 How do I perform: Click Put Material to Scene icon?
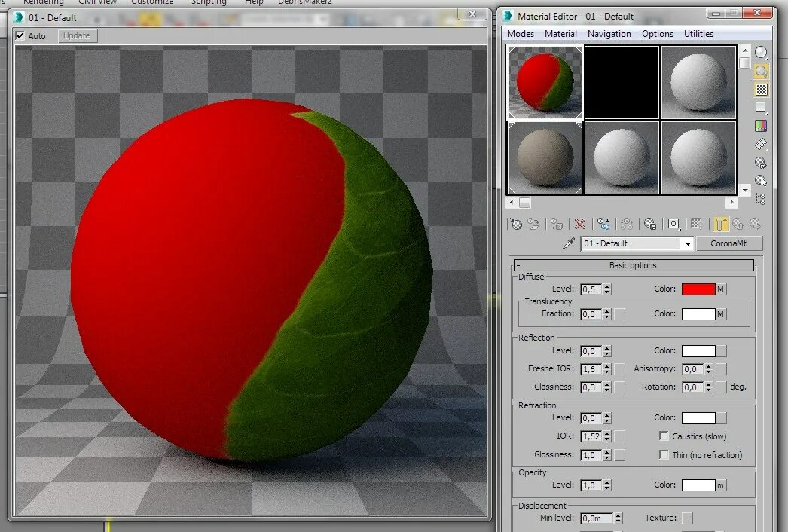tap(533, 224)
